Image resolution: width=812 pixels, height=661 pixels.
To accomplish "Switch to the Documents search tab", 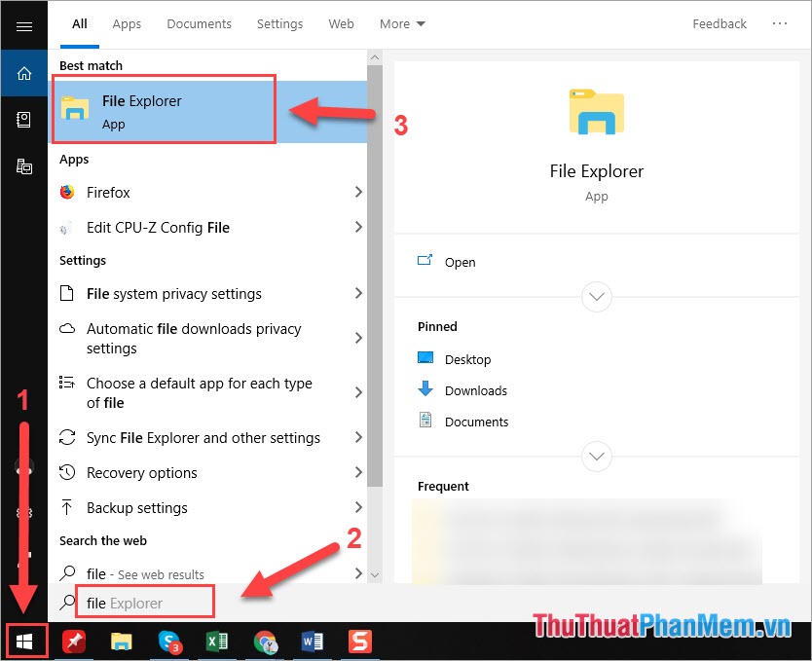I will pos(199,23).
